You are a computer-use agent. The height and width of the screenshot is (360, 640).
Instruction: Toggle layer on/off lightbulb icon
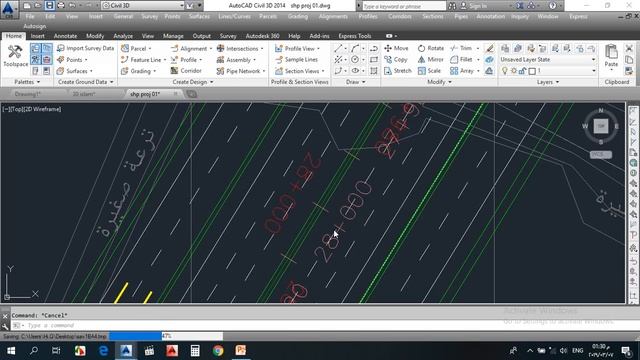point(505,71)
